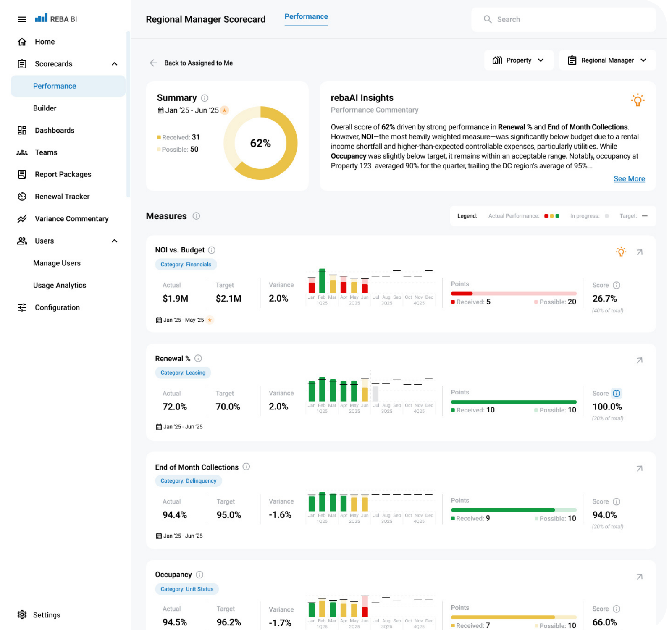Image resolution: width=672 pixels, height=630 pixels.
Task: Click the hamburger menu icon
Action: tap(22, 19)
